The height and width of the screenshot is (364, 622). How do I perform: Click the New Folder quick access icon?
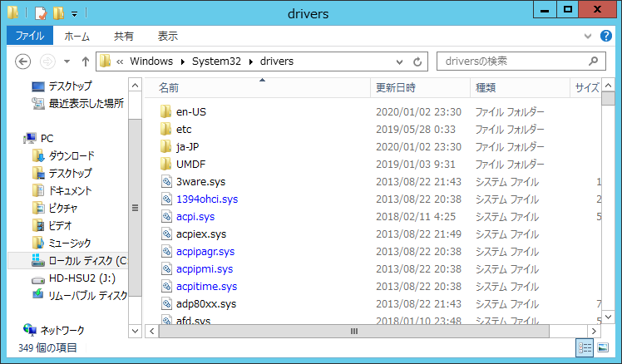pyautogui.click(x=58, y=13)
